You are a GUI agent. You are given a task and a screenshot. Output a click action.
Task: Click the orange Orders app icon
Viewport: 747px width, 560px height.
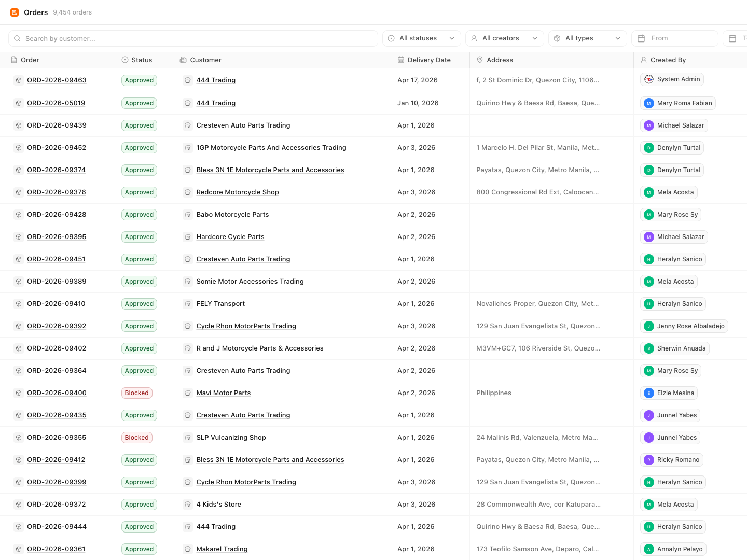(15, 12)
